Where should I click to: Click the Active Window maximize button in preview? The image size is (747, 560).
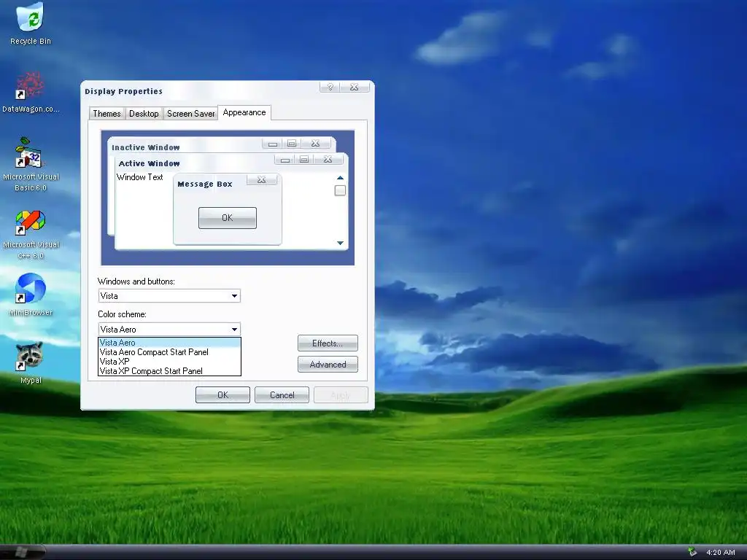pyautogui.click(x=304, y=159)
